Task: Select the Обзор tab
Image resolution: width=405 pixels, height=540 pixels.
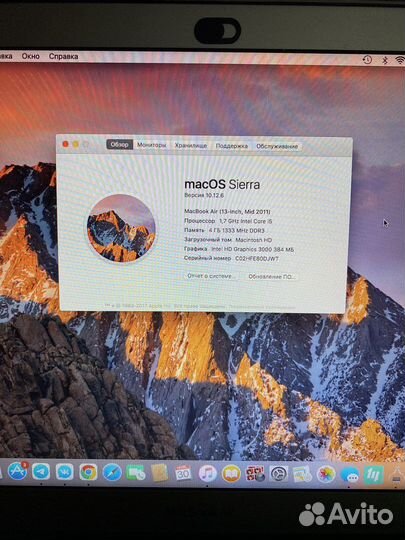Action: (120, 145)
